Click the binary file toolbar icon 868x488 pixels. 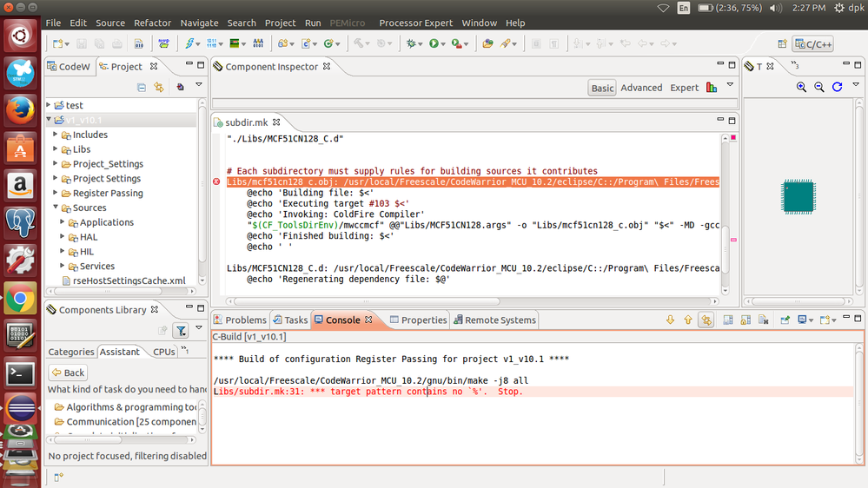138,43
